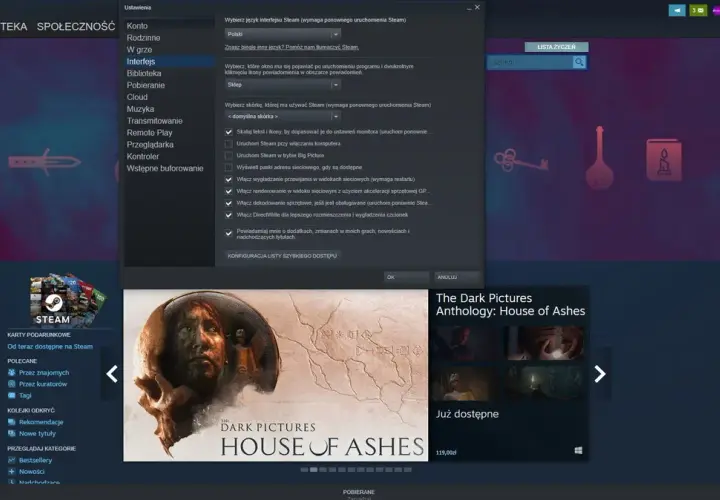Screen dimensions: 720x500
Task: Open Przez znajomych recommendations link
Action: (x=44, y=373)
